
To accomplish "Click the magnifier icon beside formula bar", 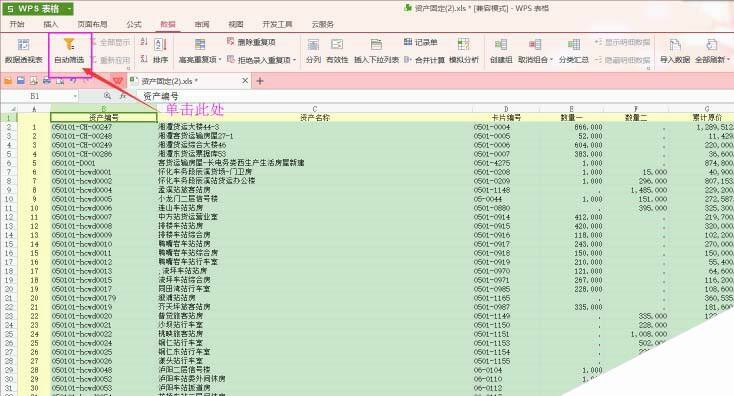I will [x=107, y=96].
